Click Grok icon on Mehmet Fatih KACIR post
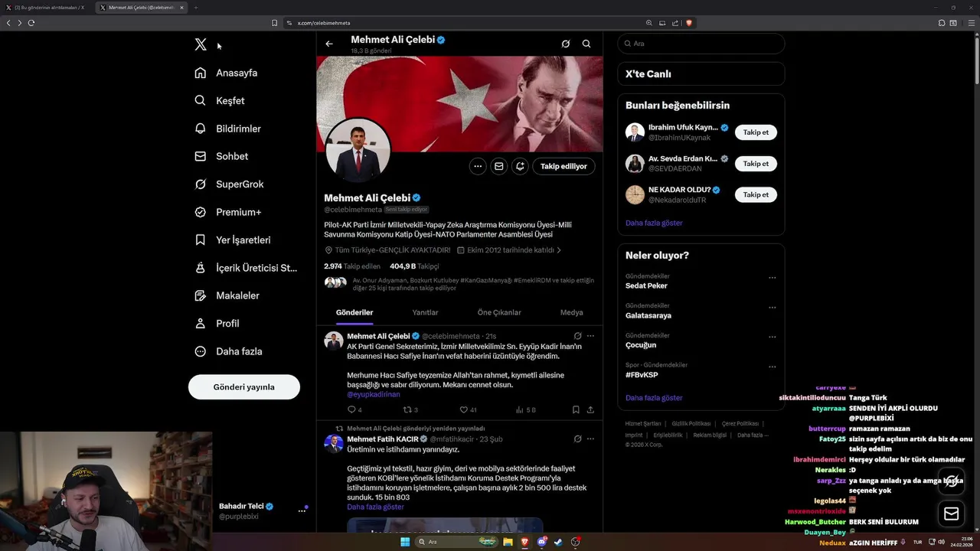Viewport: 980px width, 551px height. [x=578, y=439]
